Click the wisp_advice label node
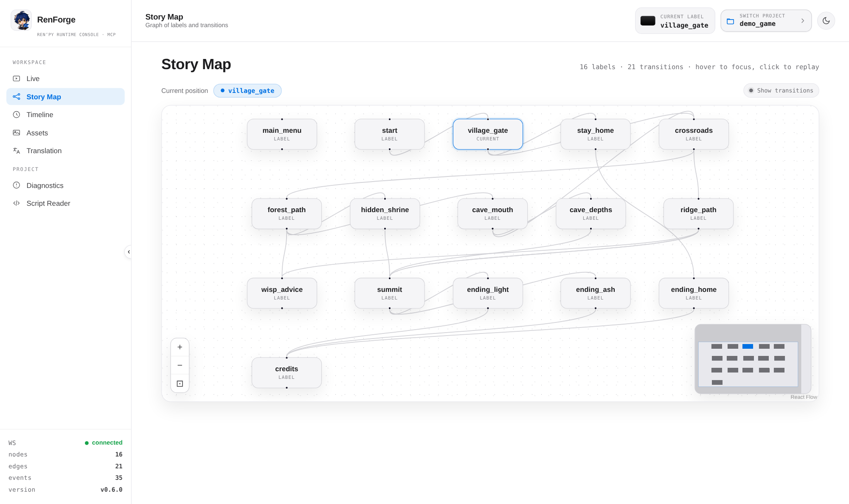The image size is (849, 504). pos(282,293)
